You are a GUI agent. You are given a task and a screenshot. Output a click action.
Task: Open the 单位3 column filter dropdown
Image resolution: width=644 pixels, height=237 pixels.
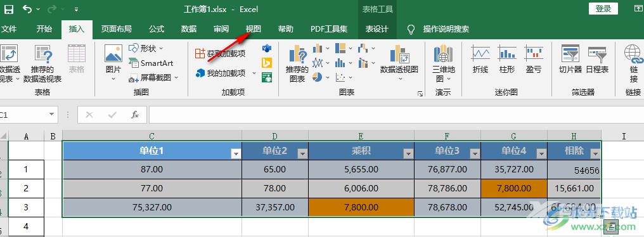coord(475,154)
